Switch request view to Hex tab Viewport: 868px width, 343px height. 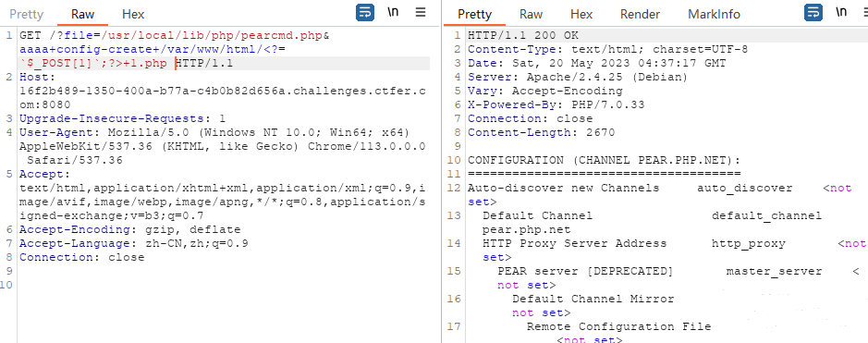point(133,14)
